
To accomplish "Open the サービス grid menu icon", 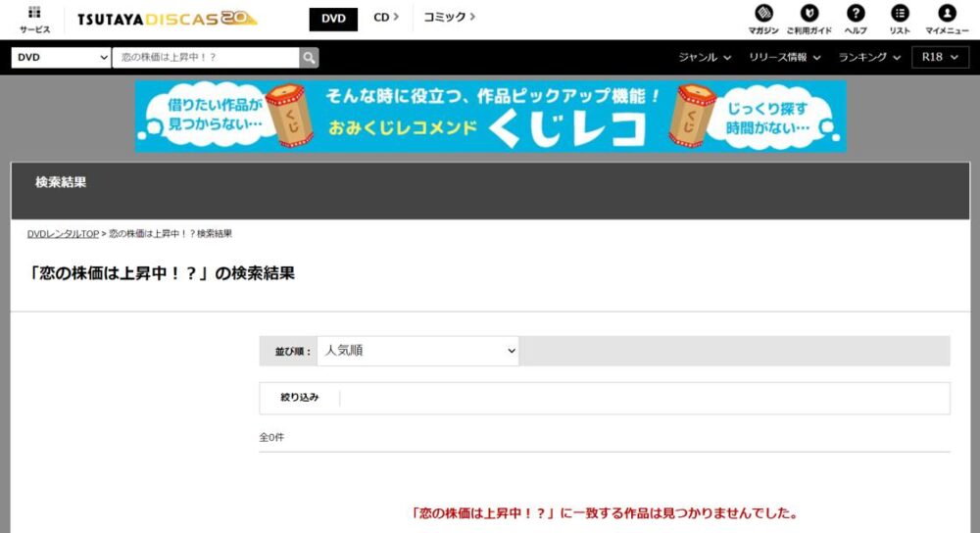I will pyautogui.click(x=34, y=19).
